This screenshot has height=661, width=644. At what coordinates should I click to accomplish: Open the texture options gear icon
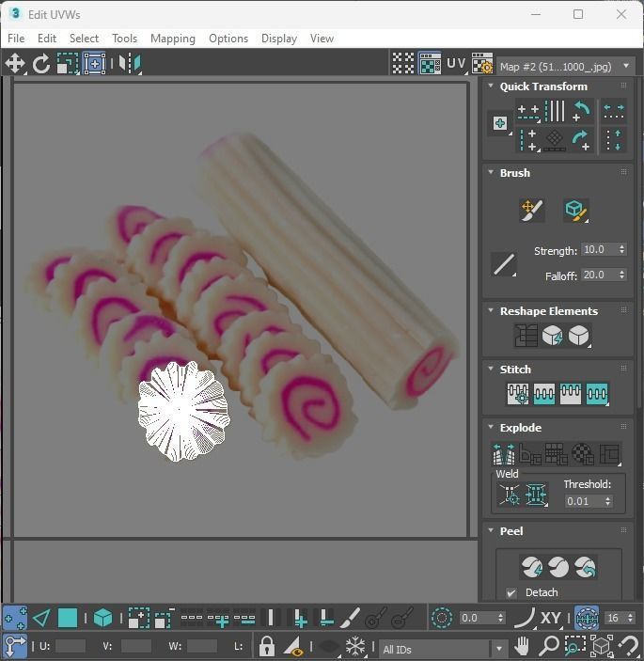pyautogui.click(x=482, y=64)
